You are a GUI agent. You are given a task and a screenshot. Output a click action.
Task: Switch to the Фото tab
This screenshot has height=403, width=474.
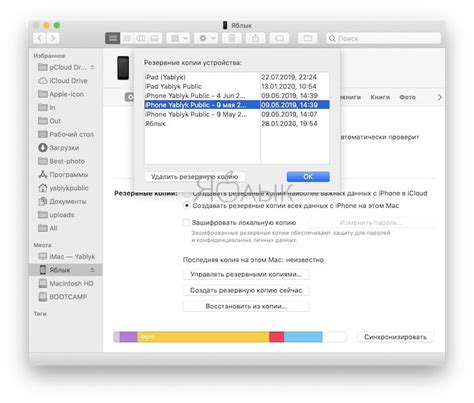tap(407, 97)
